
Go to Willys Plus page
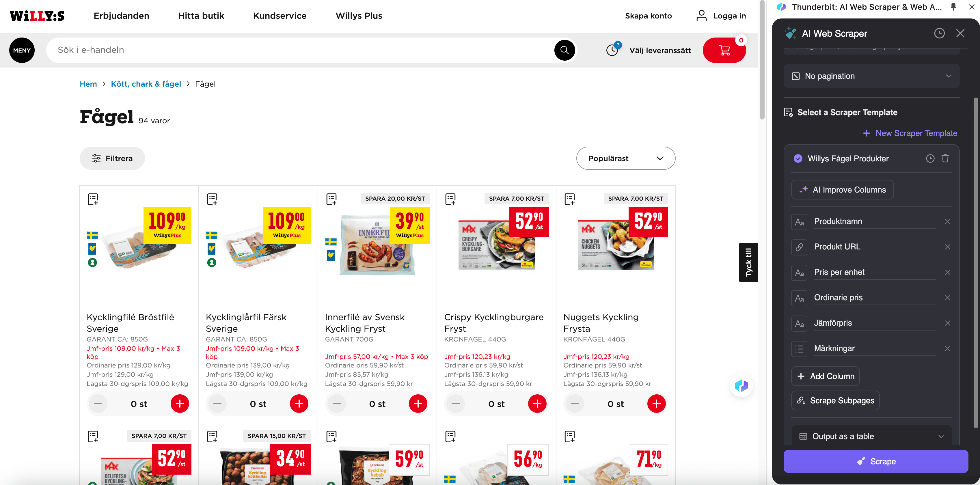359,16
